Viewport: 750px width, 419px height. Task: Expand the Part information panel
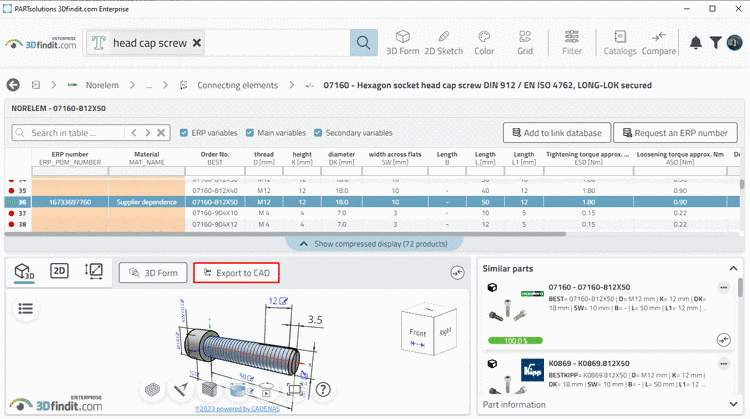click(x=733, y=404)
